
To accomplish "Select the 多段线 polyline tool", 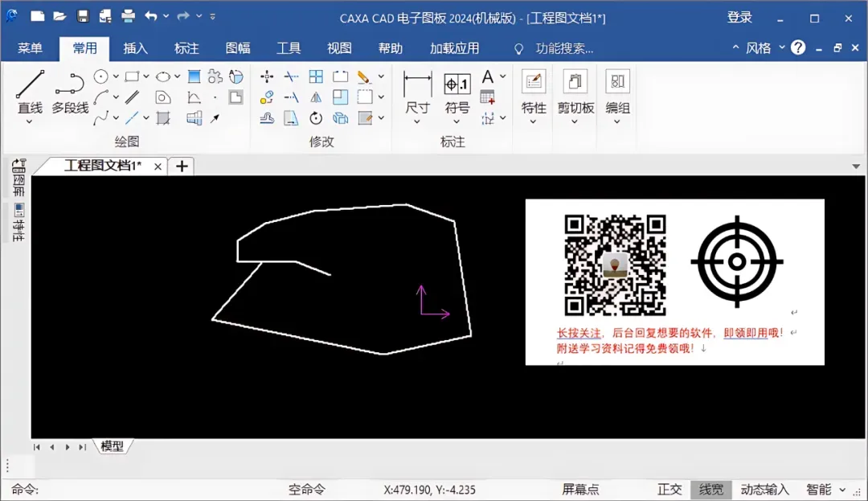I will pos(70,92).
